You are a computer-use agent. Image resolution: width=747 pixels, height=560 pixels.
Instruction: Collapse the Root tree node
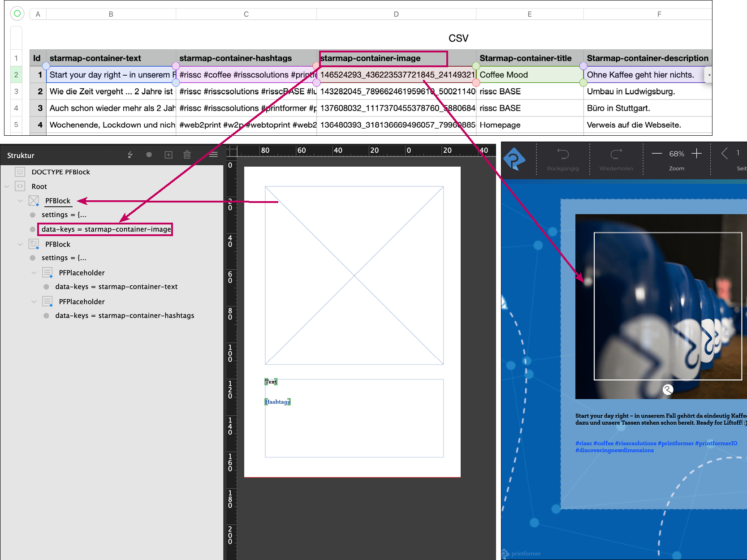(7, 186)
